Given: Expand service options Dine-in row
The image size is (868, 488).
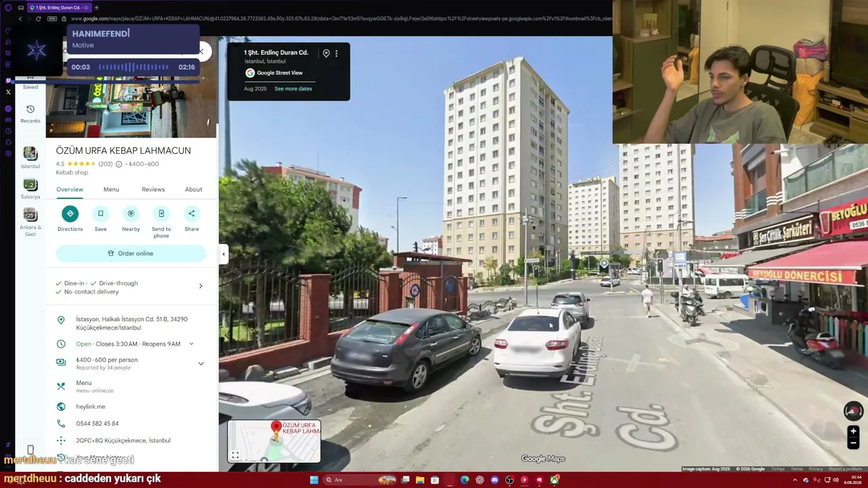Looking at the screenshot, I should pos(131,287).
